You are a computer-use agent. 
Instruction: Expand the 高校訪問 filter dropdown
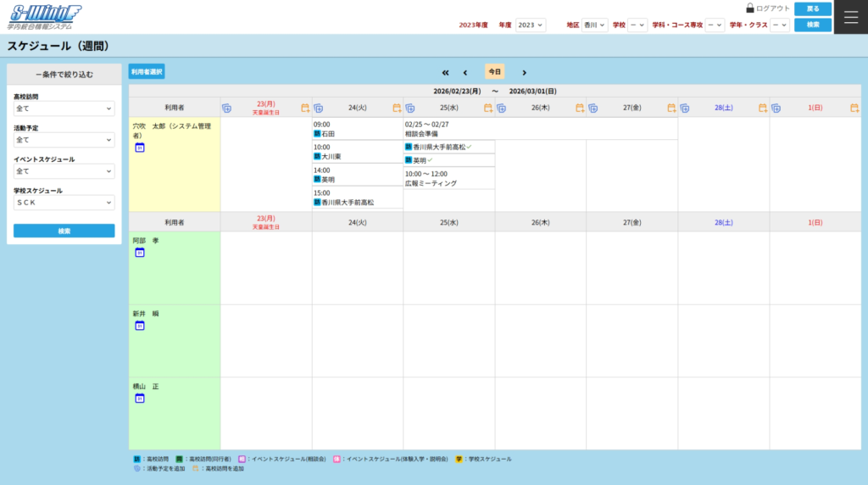click(x=64, y=109)
